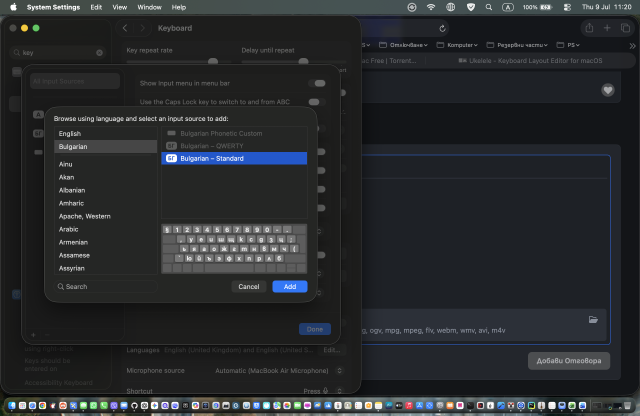The width and height of the screenshot is (640, 416).
Task: Click the open folder icon on web page
Action: (x=593, y=320)
